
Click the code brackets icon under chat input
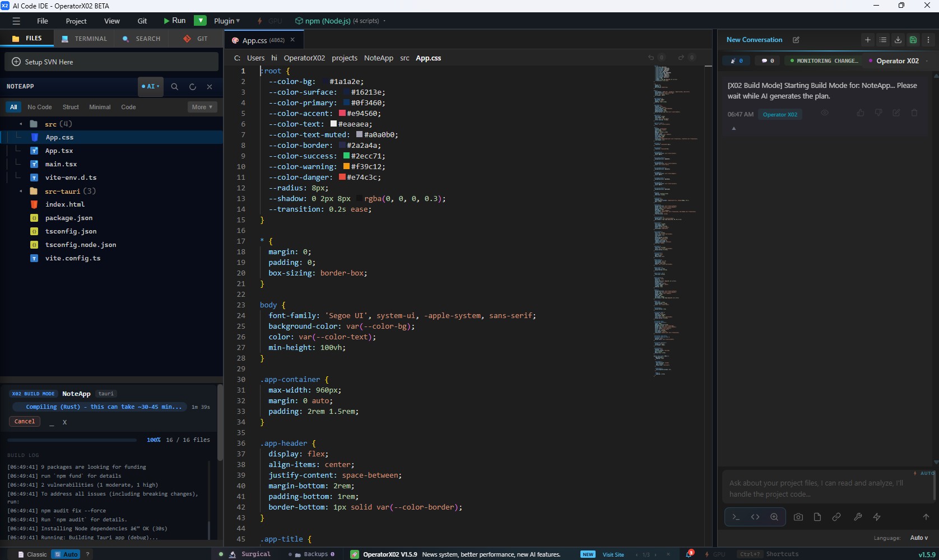[755, 517]
